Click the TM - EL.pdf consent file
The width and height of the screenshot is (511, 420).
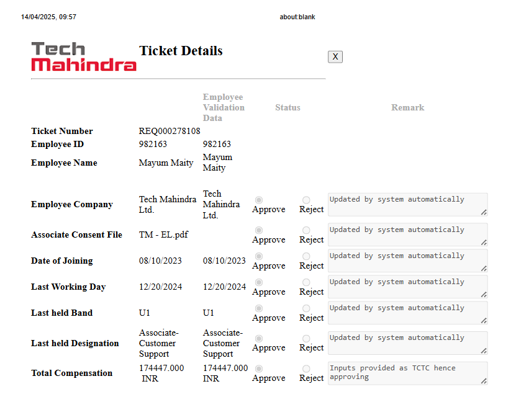163,235
